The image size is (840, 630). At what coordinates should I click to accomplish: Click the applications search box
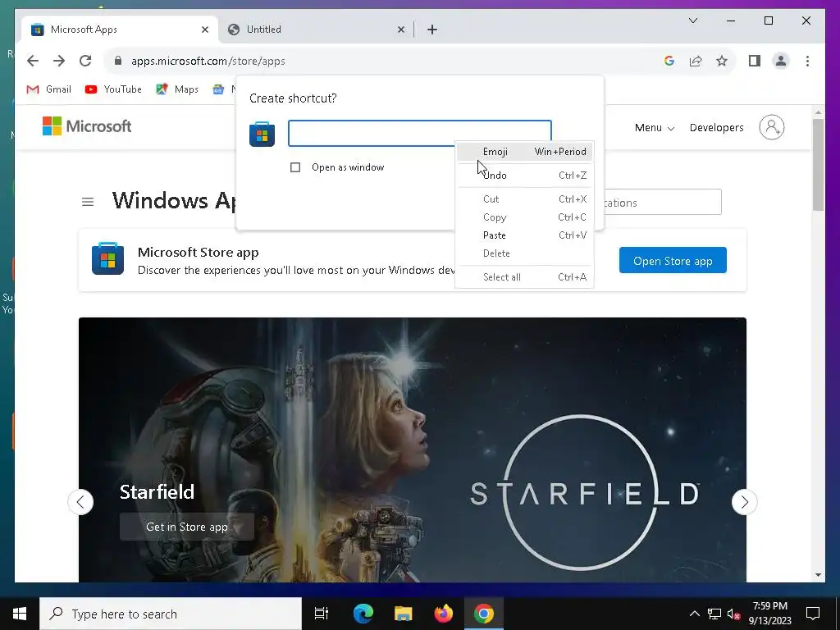tap(662, 203)
